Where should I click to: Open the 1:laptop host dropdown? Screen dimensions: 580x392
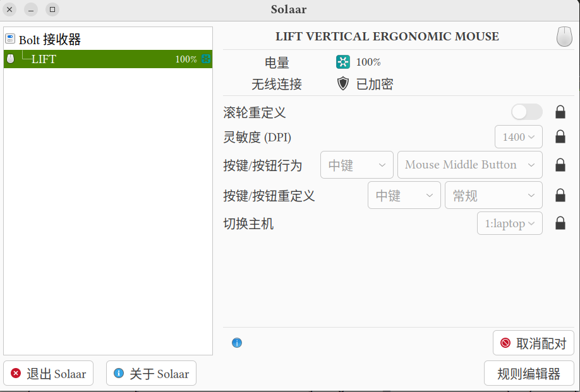[x=509, y=223]
